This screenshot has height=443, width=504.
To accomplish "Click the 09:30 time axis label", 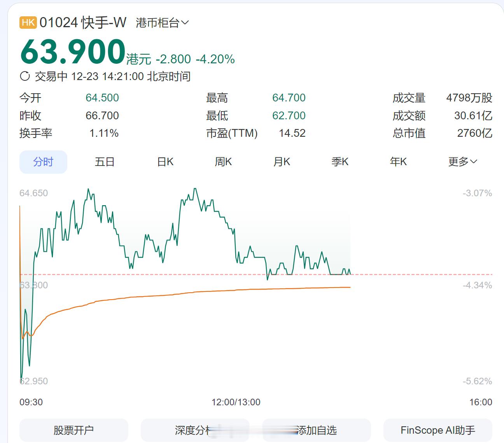I will (31, 402).
